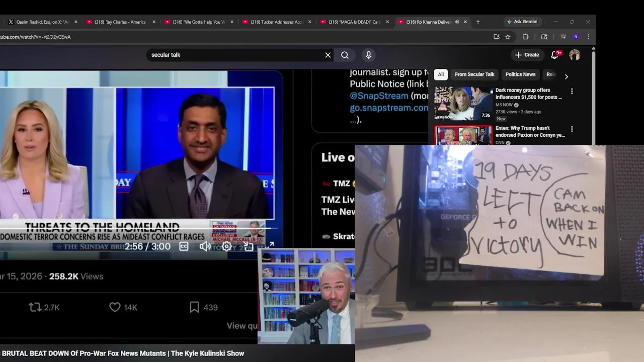
Task: Open options for 'Enten: Why Trump' video
Action: click(572, 129)
